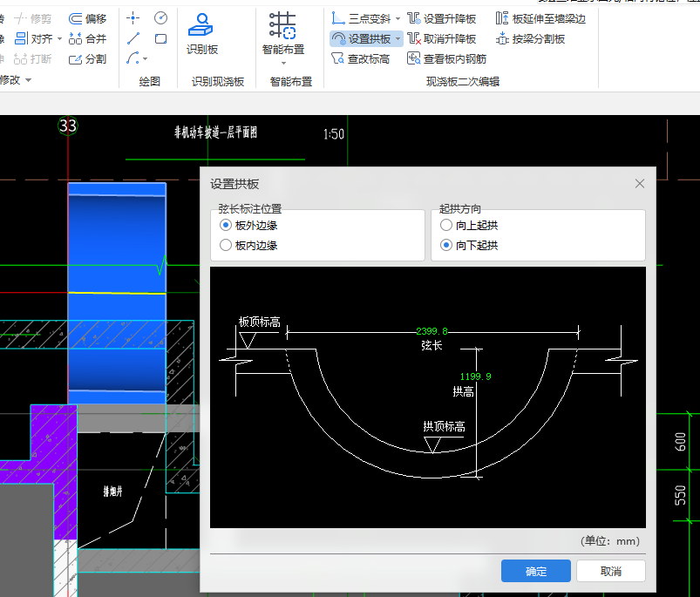
Task: Click the 对齐 (align) tool
Action: pyautogui.click(x=33, y=38)
